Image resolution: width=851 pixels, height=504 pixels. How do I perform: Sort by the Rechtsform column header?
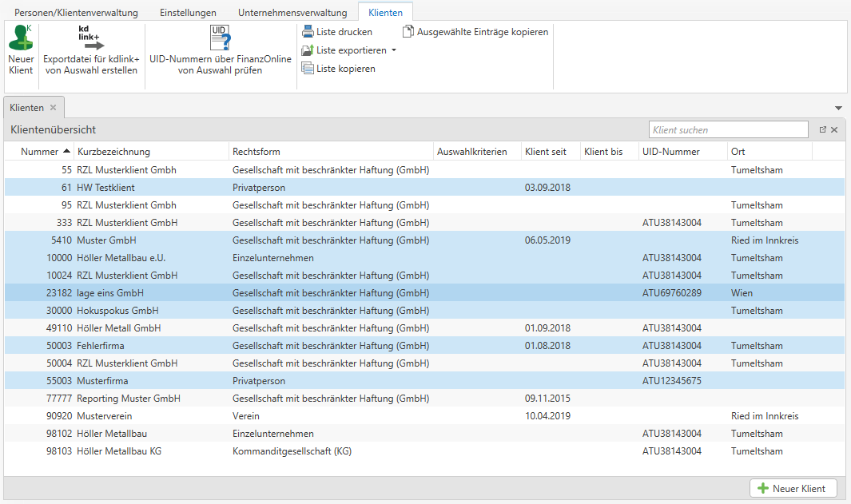(x=256, y=152)
